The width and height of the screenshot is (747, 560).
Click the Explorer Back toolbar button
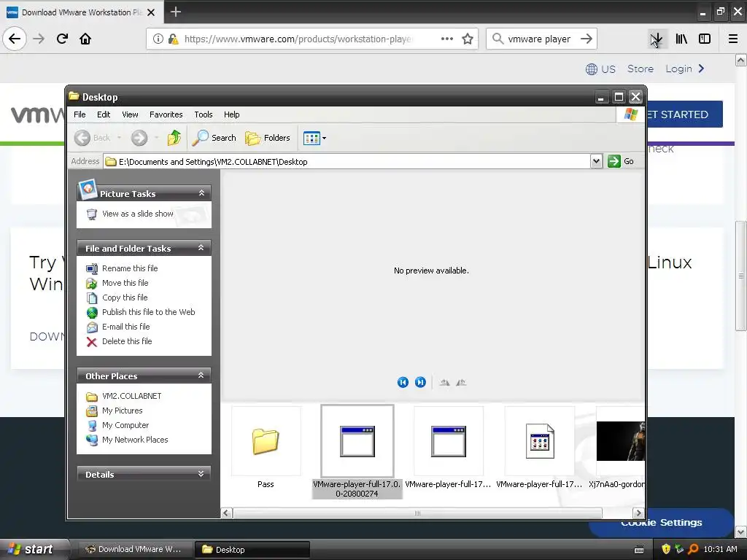pyautogui.click(x=93, y=138)
